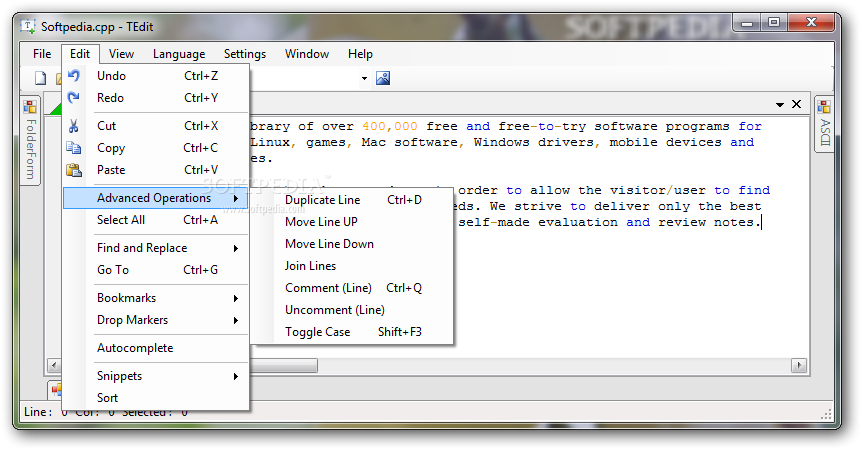
Task: Expand the Drop Markers submenu arrow
Action: coord(236,320)
